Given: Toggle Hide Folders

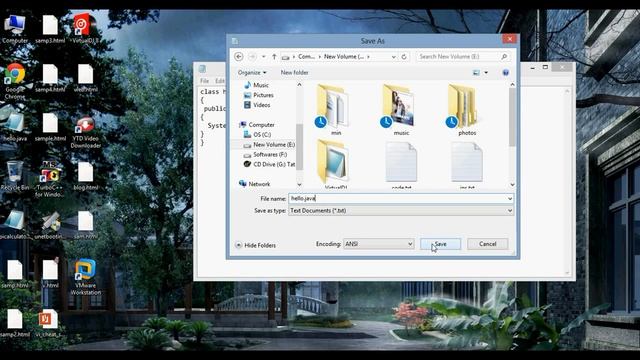Looking at the screenshot, I should (256, 245).
